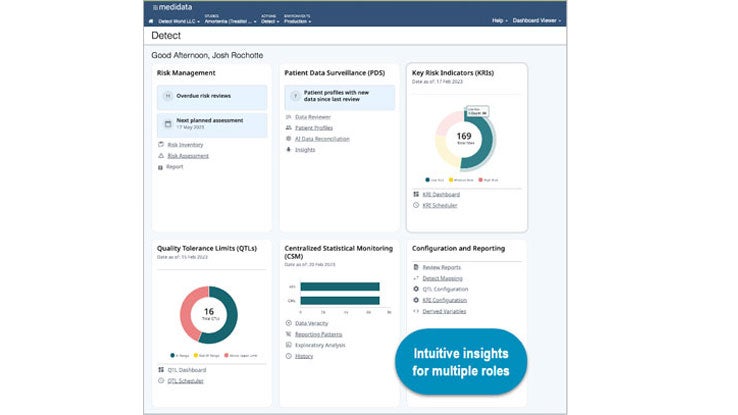738x415 pixels.
Task: Click the Overdue risk reviews badge icon
Action: [x=168, y=96]
